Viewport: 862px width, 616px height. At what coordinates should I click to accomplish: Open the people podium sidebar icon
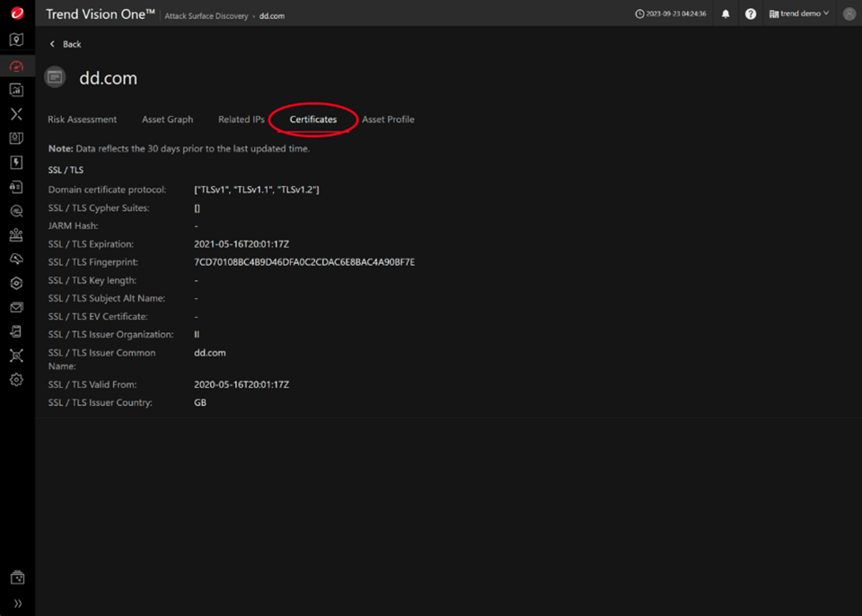click(x=16, y=235)
